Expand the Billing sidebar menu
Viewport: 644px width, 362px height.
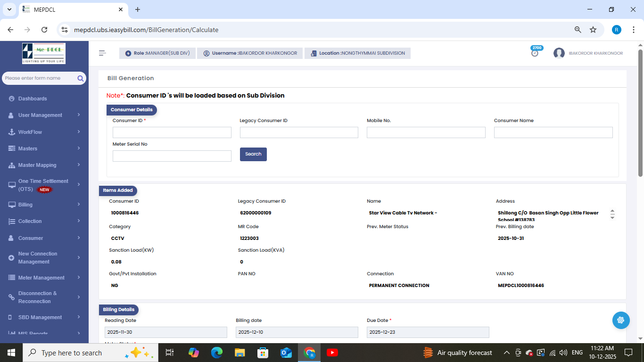coord(44,205)
